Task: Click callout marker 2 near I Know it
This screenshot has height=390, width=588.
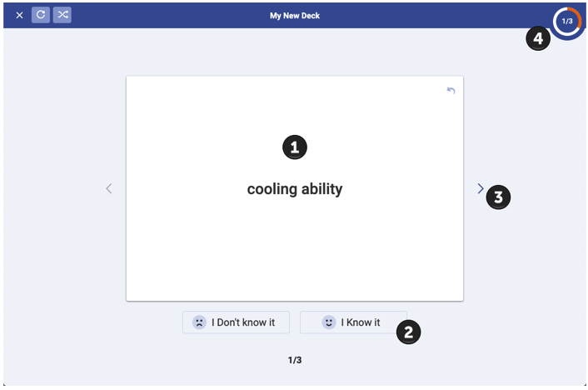Action: [x=408, y=332]
